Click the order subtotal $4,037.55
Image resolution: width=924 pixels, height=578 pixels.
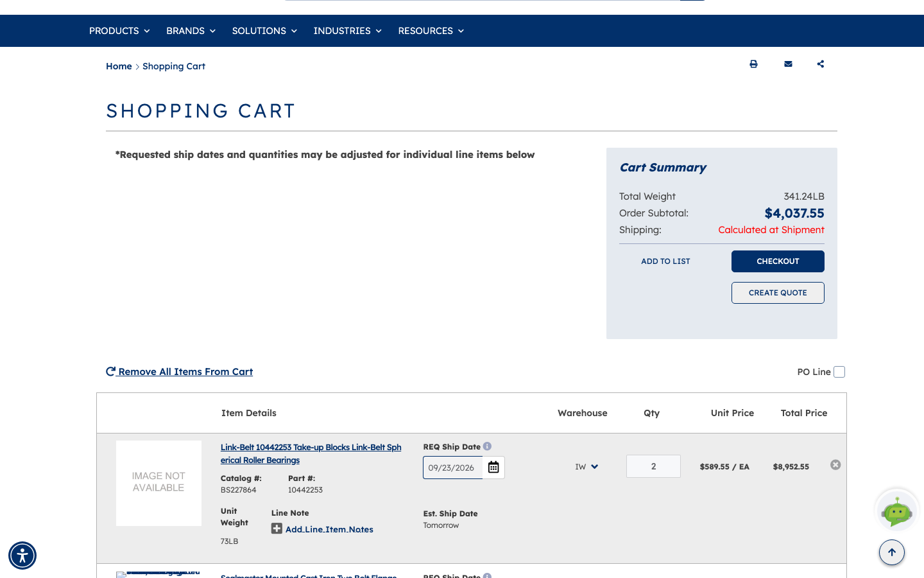(794, 213)
